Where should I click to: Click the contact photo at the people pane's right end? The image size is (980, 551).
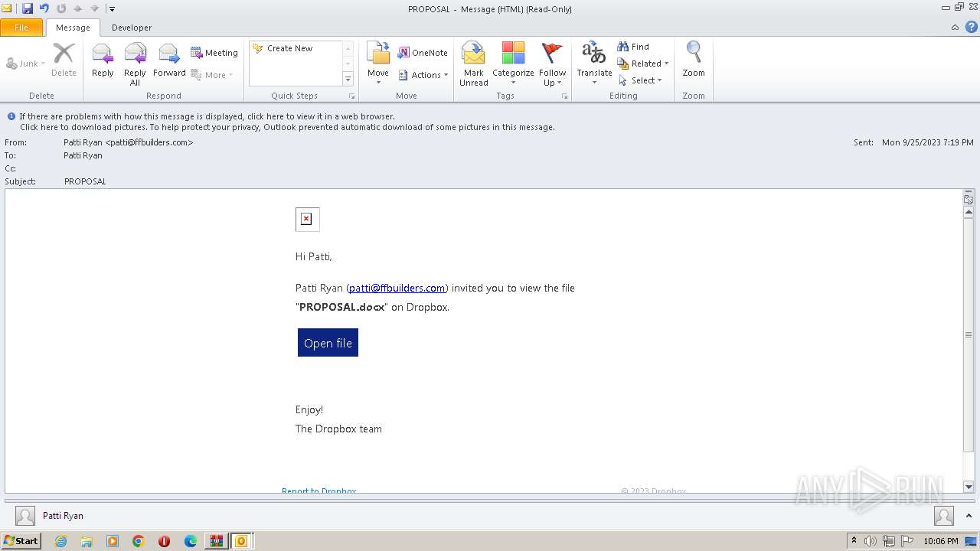coord(944,516)
